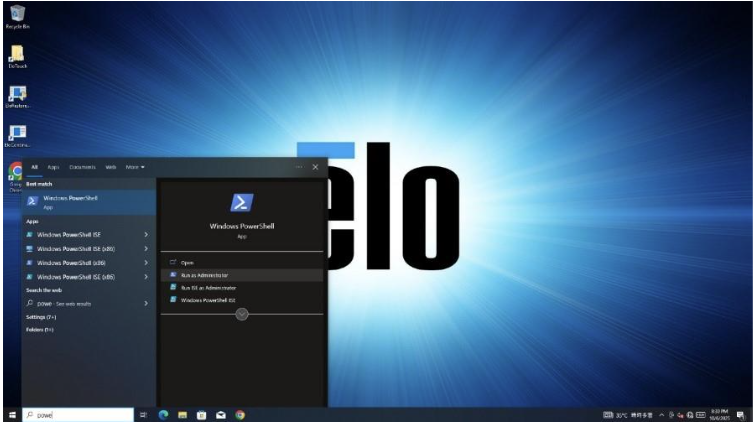Viewport: 753px width, 422px height.
Task: Close the search panel with the X
Action: (315, 167)
